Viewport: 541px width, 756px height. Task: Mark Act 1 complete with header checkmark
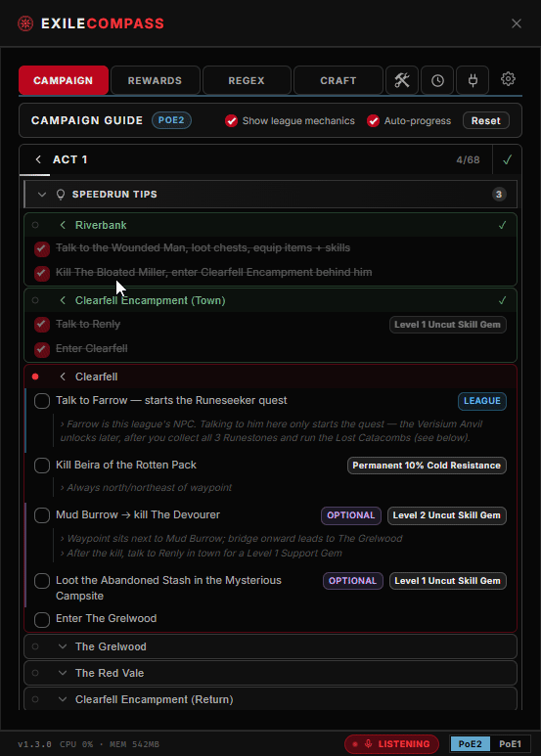[507, 159]
